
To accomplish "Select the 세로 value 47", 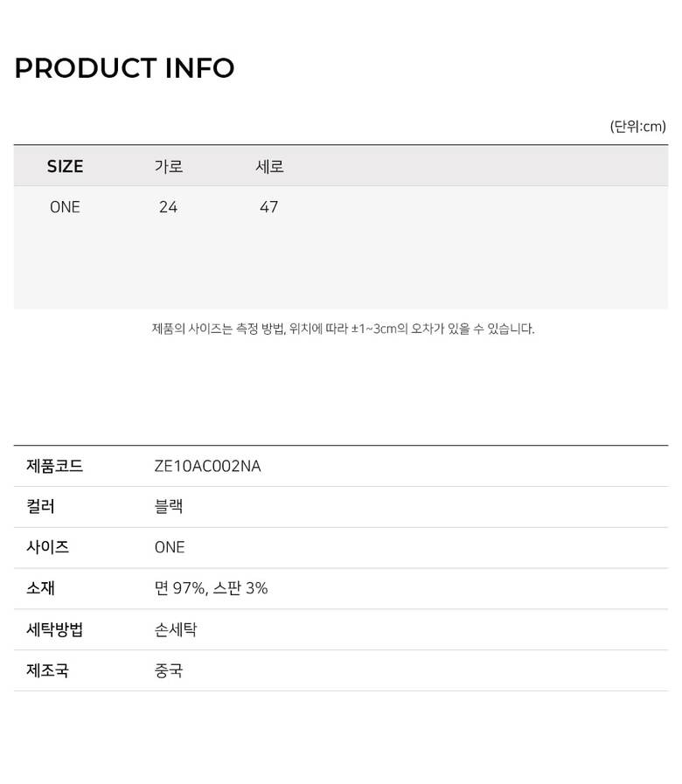I will [x=269, y=207].
